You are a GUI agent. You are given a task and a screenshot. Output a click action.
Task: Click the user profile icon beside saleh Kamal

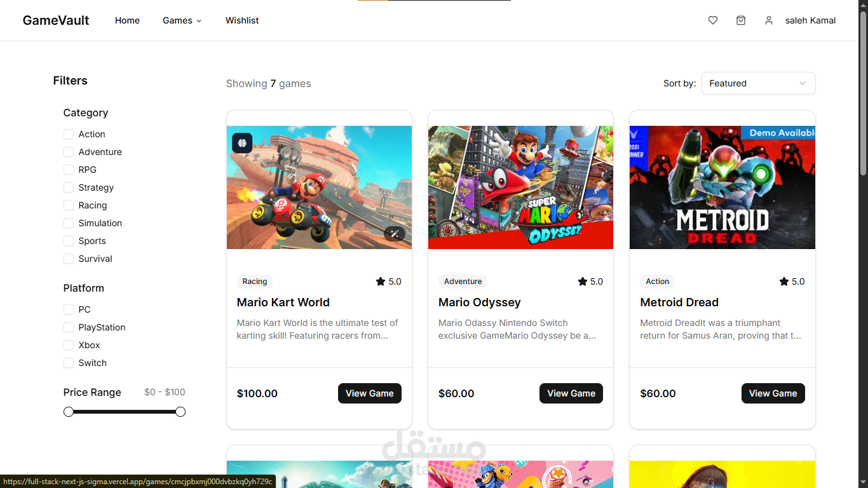(x=769, y=20)
